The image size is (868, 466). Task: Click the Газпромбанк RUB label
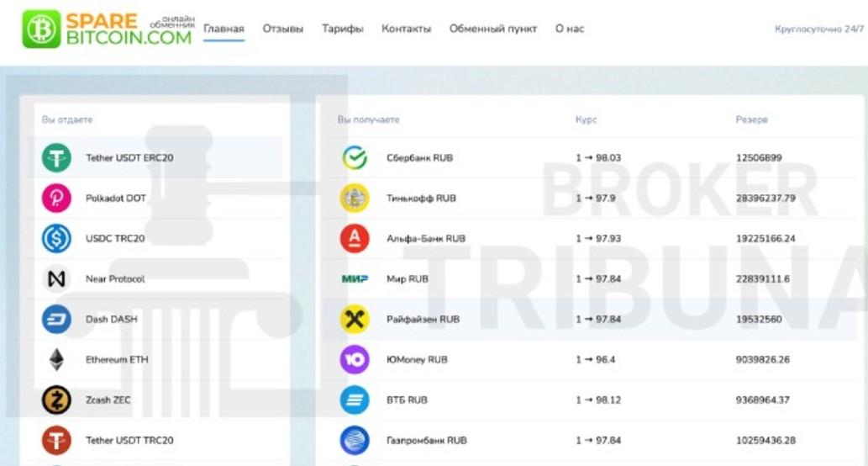[x=427, y=441]
